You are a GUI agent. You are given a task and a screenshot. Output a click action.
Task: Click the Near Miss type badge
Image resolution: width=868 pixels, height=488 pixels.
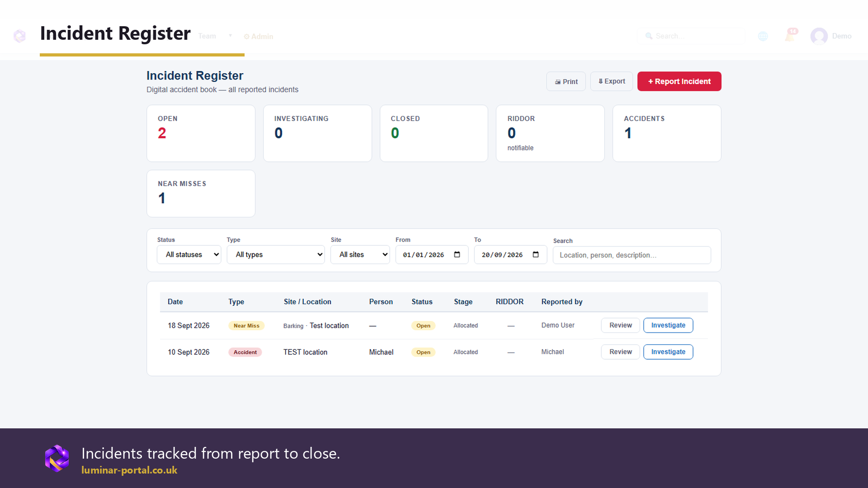(246, 326)
